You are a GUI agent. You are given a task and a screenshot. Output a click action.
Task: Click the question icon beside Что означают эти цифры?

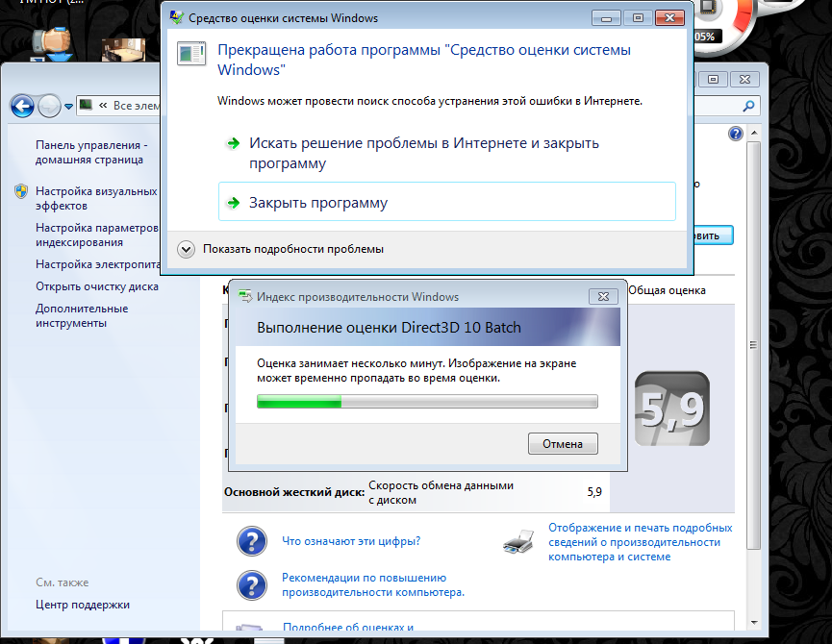coord(252,540)
